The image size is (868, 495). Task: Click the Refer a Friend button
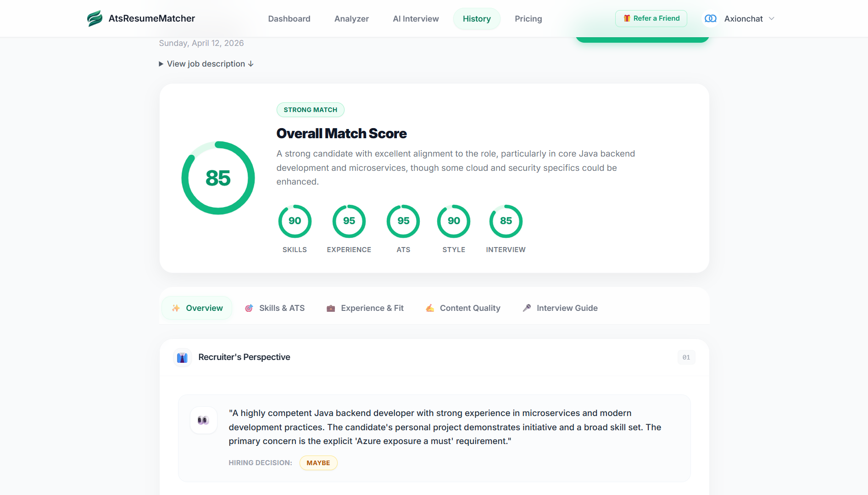coord(651,18)
